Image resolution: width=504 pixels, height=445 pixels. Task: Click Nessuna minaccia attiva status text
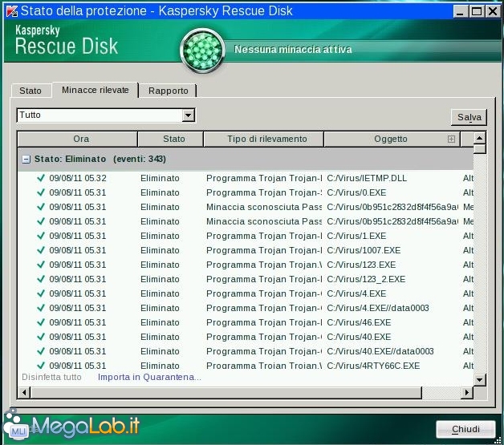(293, 50)
